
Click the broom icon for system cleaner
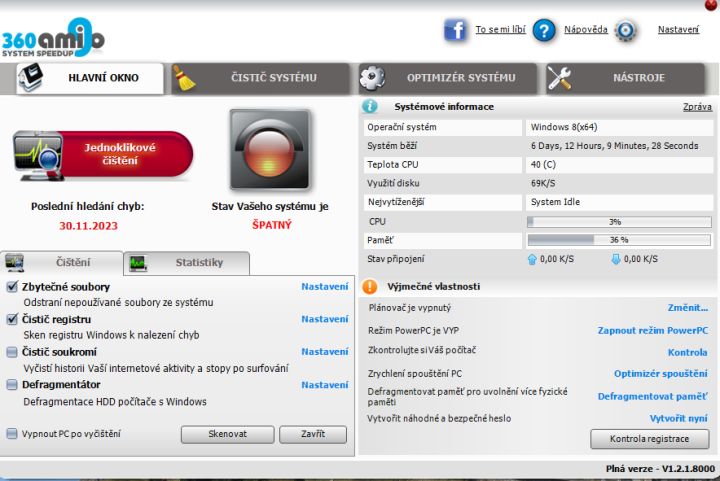184,78
